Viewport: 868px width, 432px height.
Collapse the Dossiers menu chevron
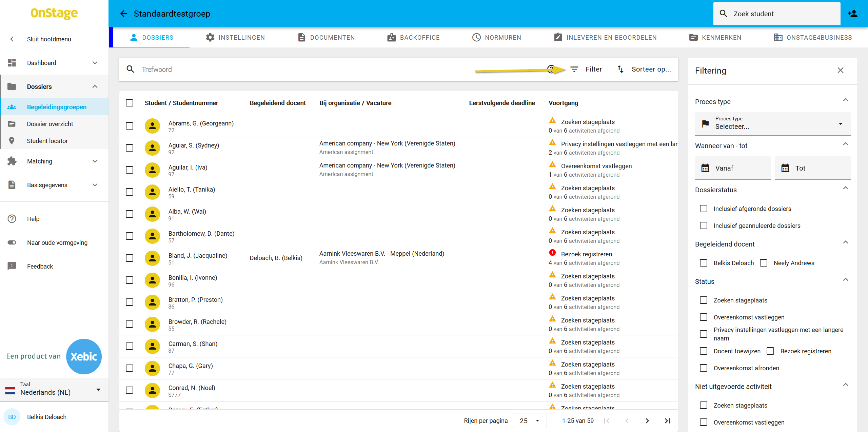pos(95,86)
